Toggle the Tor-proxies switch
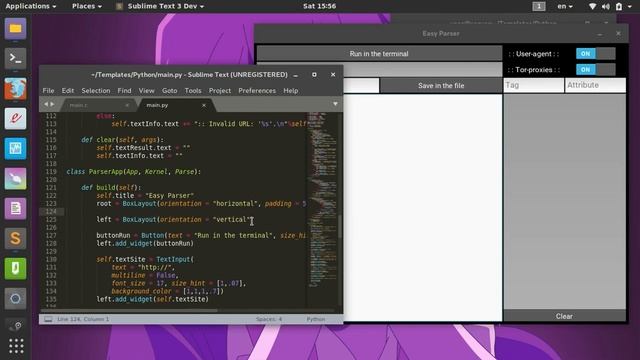The image size is (640, 360). pos(596,69)
